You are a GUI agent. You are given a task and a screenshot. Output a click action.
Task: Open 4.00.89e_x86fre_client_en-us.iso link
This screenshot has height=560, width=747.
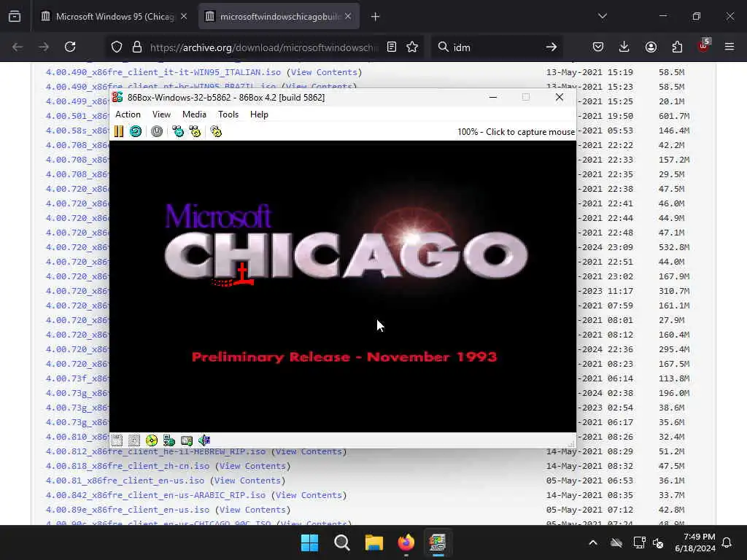[x=127, y=510]
